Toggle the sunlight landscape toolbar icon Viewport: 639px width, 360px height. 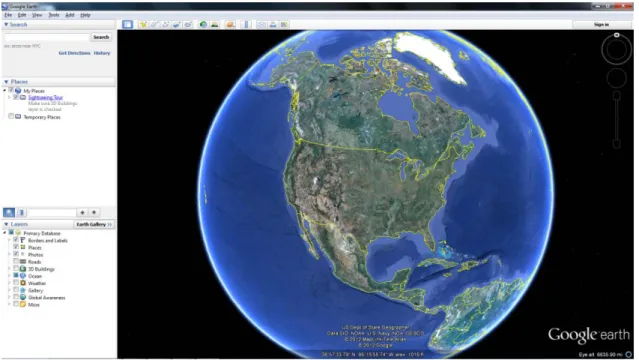coord(214,24)
